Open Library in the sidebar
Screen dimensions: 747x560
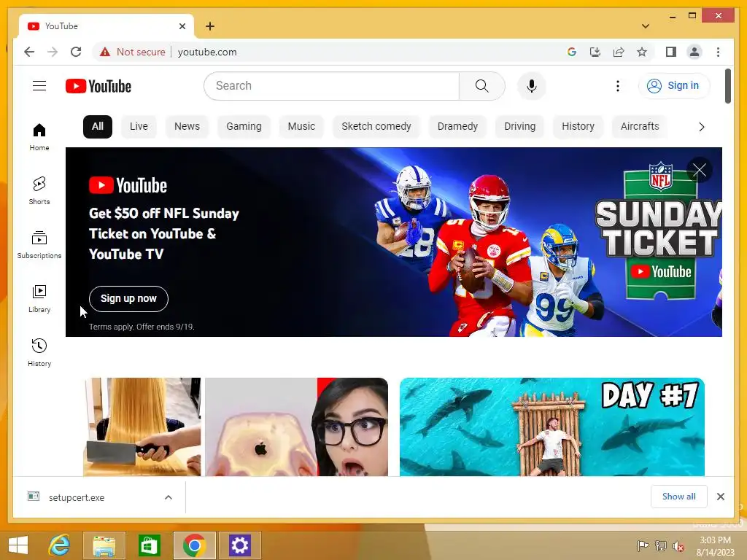coord(39,298)
